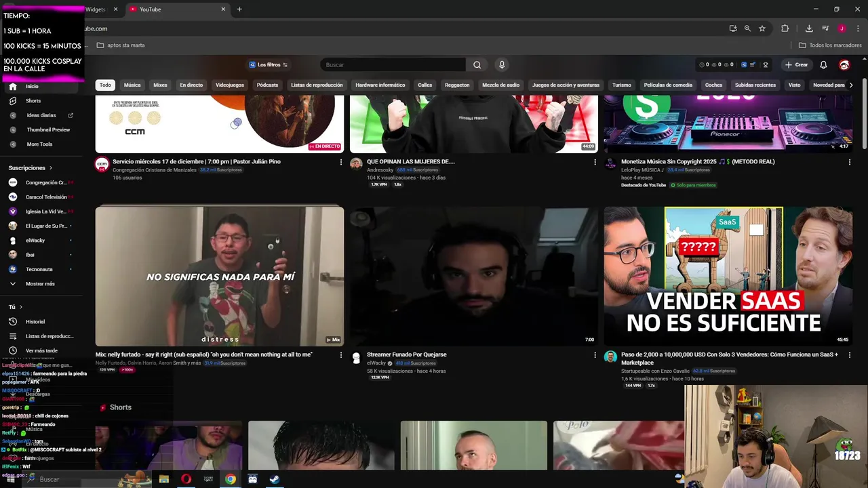Select the Pódcasts filter chip
This screenshot has height=488, width=868.
point(267,85)
